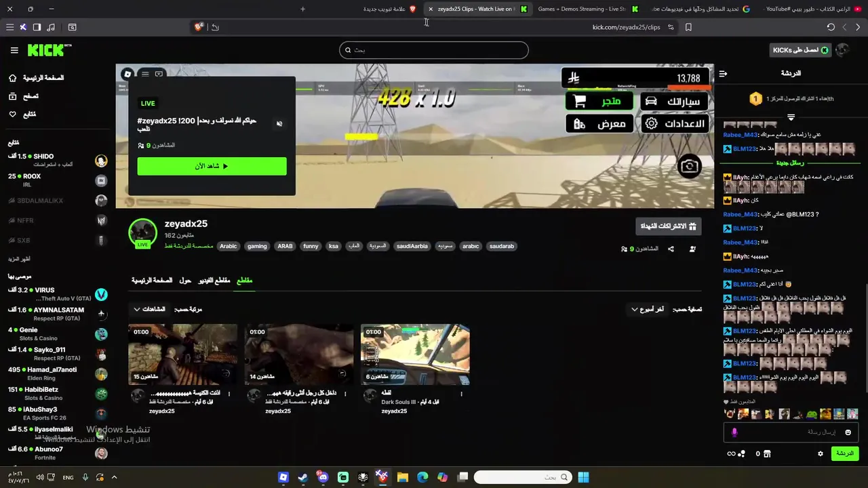Screen dimensions: 868x488
Task: Expand Show more in following list
Action: tap(20, 259)
